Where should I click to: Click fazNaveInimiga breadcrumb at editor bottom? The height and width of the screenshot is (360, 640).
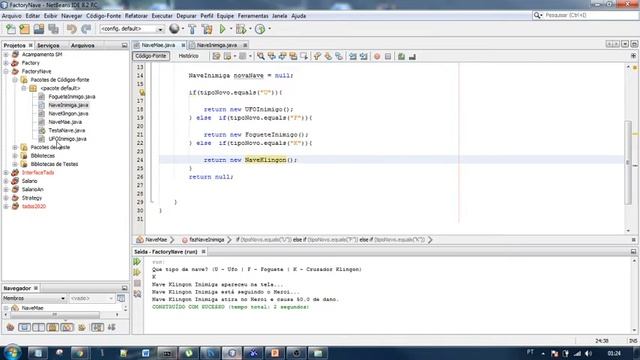207,240
